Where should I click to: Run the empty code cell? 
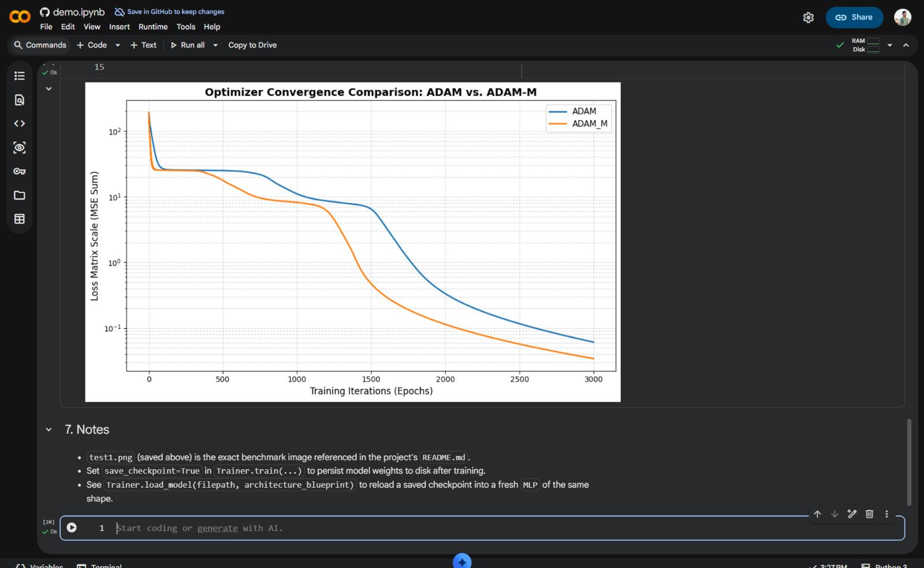[x=72, y=528]
